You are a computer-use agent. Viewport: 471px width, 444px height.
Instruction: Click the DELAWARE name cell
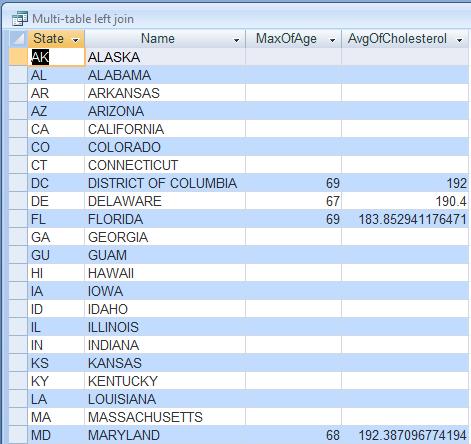(x=165, y=201)
